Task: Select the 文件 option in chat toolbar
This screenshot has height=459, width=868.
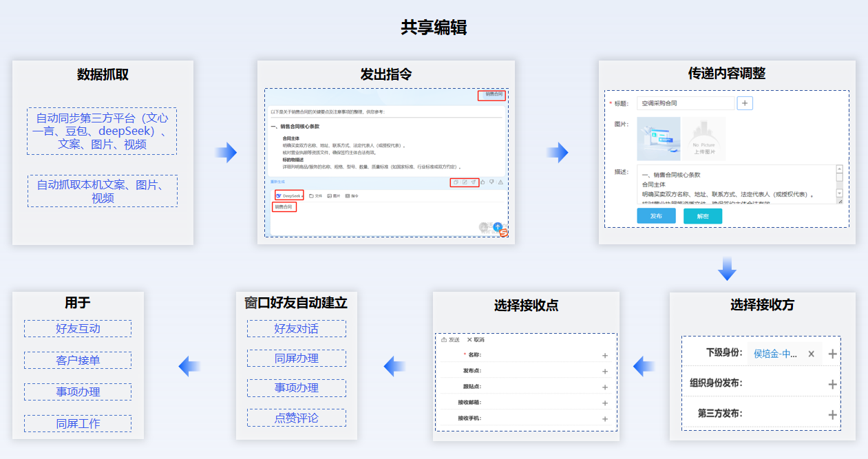Action: point(316,196)
